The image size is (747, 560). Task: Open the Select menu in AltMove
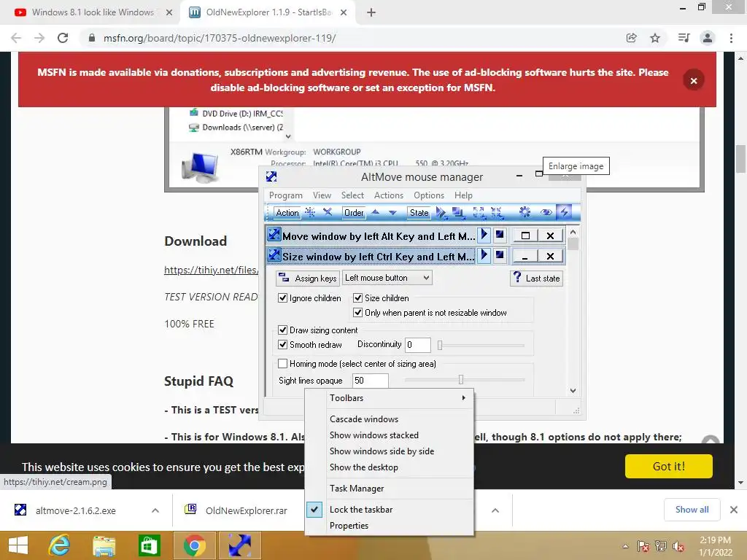352,195
